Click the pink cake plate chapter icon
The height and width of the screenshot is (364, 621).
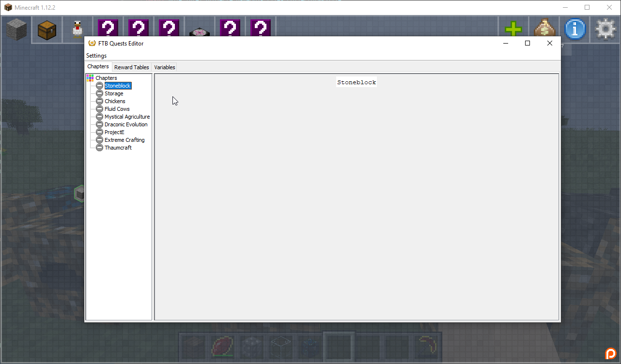tap(200, 32)
